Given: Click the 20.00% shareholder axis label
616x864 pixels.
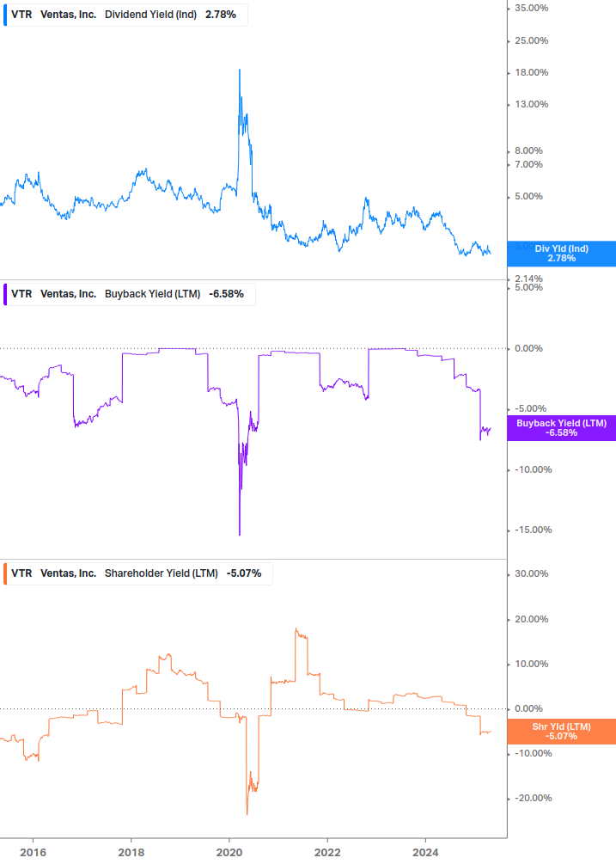Looking at the screenshot, I should 531,619.
